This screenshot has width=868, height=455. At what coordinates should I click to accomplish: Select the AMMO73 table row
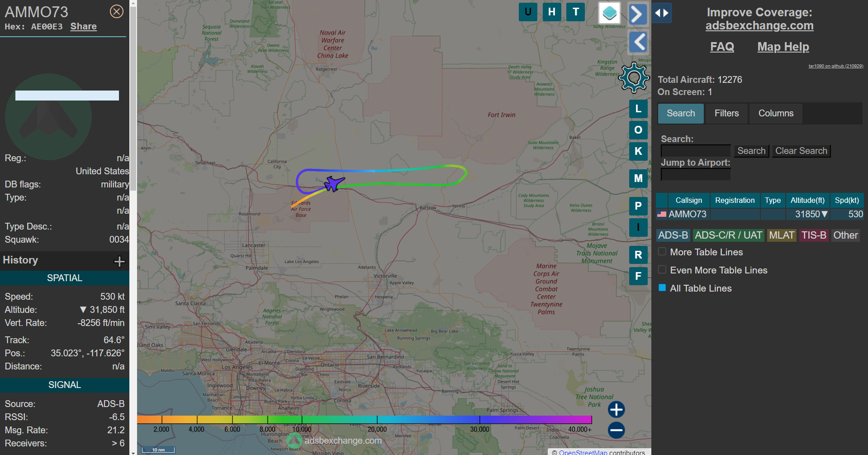pos(760,214)
